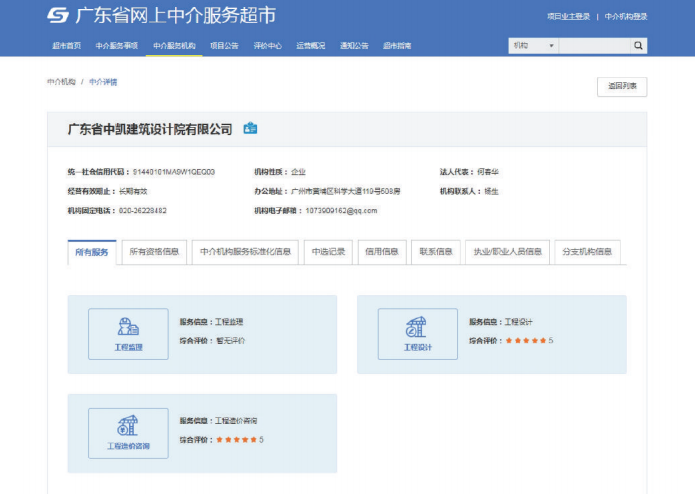The image size is (695, 494).
Task: Click email 1073909162@qq.com
Action: click(341, 210)
